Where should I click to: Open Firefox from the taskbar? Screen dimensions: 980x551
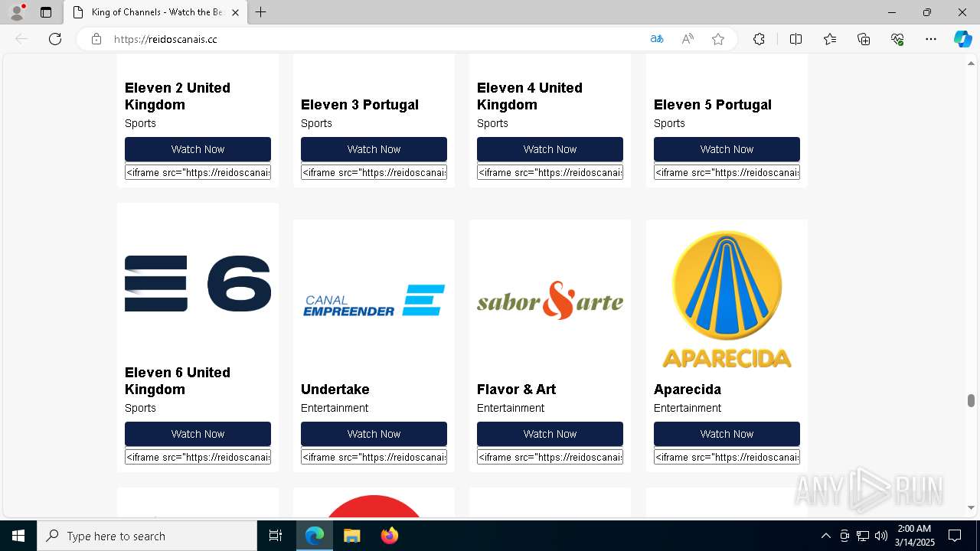390,536
